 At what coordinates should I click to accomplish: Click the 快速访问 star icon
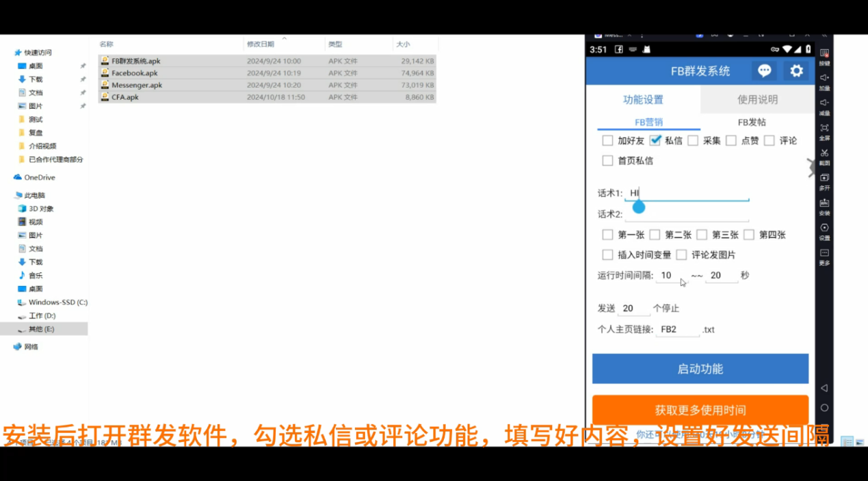click(18, 53)
